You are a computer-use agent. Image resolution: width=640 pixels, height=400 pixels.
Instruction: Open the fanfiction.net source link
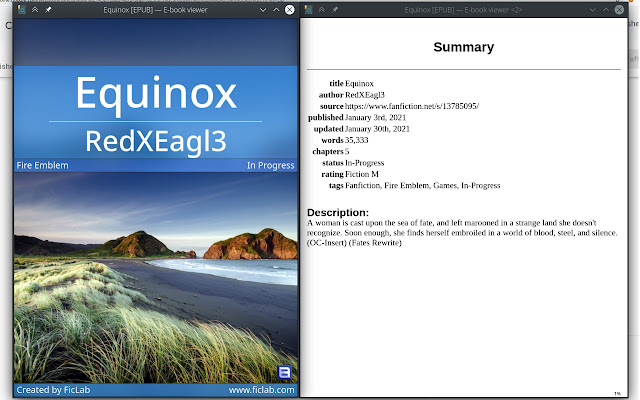tap(411, 106)
